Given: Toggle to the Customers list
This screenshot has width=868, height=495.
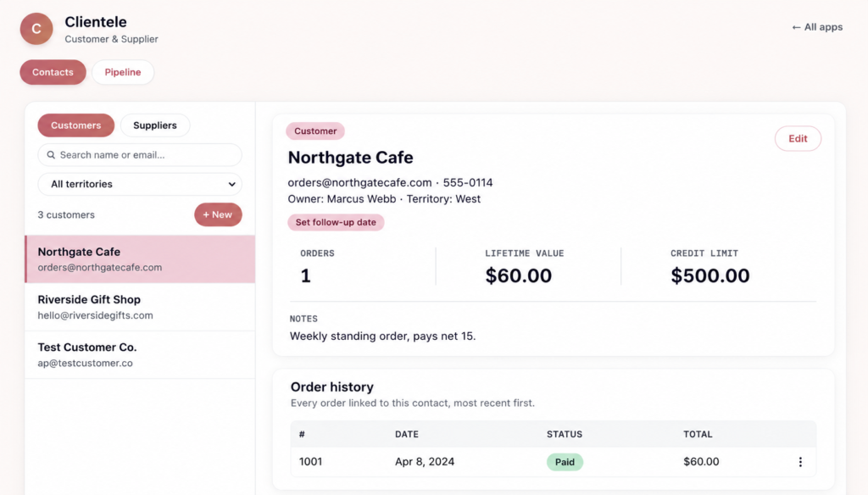Looking at the screenshot, I should point(75,125).
